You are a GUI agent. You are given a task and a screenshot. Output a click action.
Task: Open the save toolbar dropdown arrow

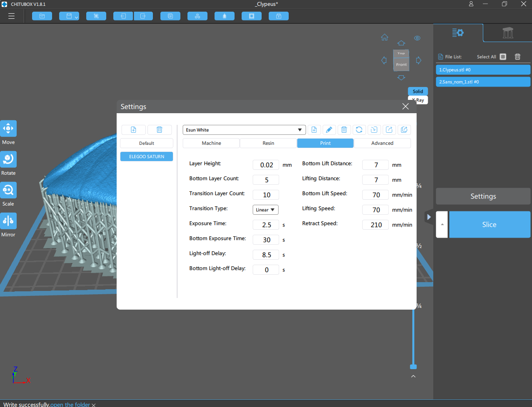[x=77, y=17]
